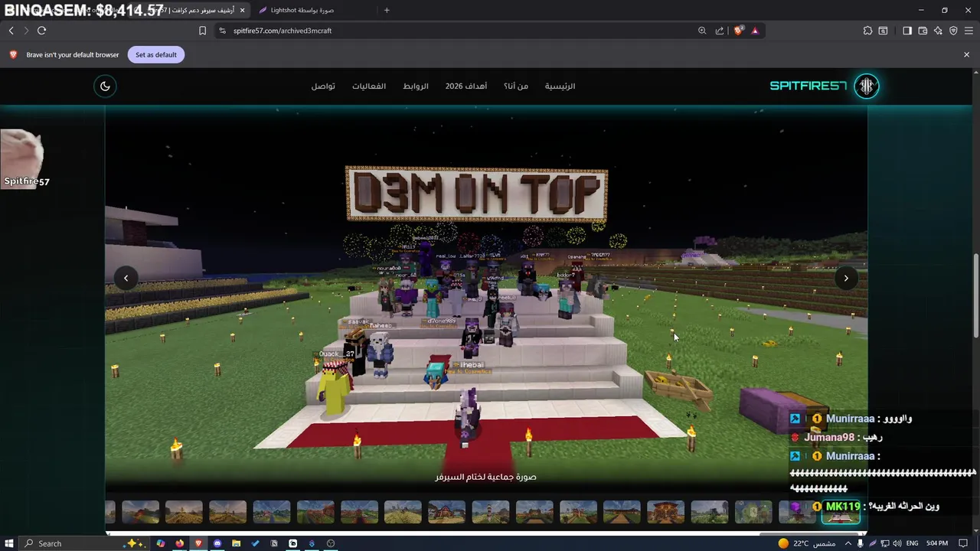Open the volume control in tray
980x551 pixels.
pos(897,543)
